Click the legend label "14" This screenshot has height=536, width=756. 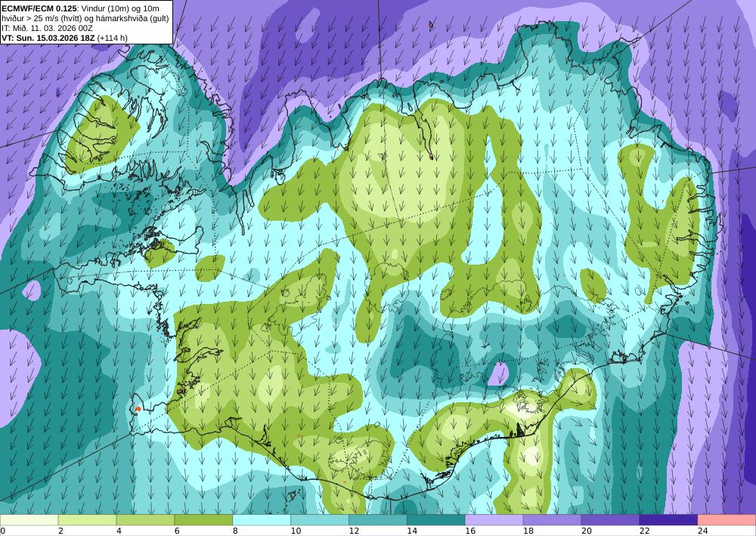412,531
